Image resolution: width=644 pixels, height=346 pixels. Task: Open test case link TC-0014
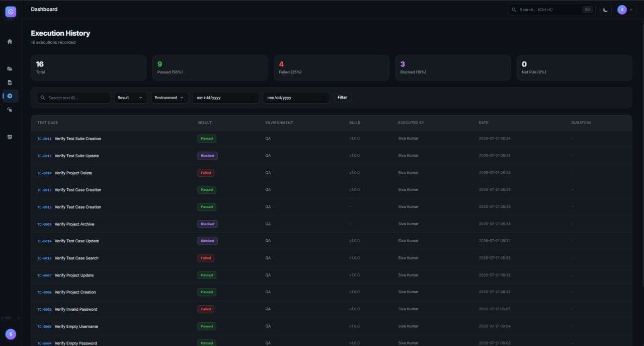point(44,241)
